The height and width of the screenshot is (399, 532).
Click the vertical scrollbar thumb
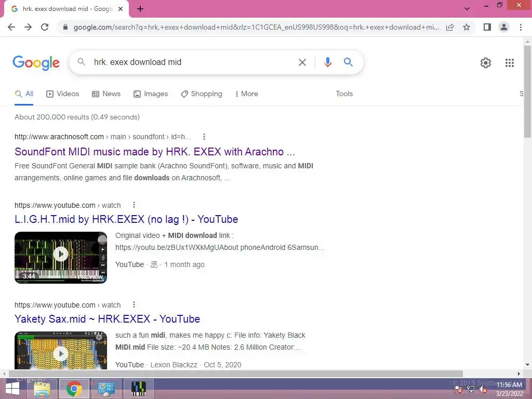(x=527, y=91)
